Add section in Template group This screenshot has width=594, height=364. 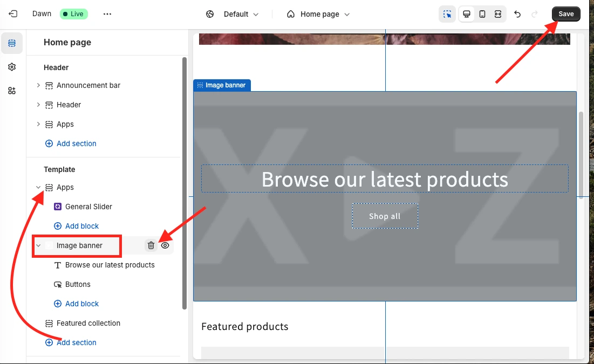tap(71, 342)
